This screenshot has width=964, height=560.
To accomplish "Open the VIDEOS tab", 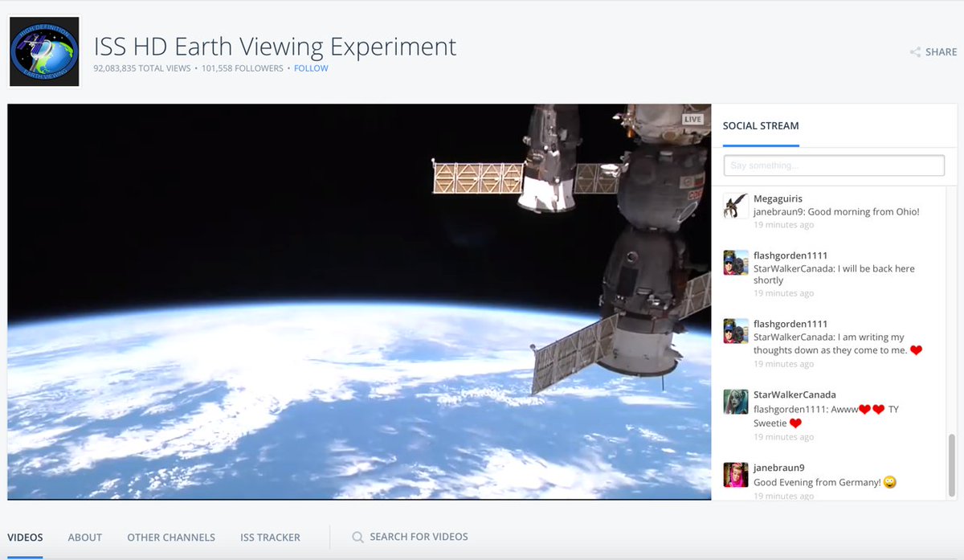I will (25, 538).
